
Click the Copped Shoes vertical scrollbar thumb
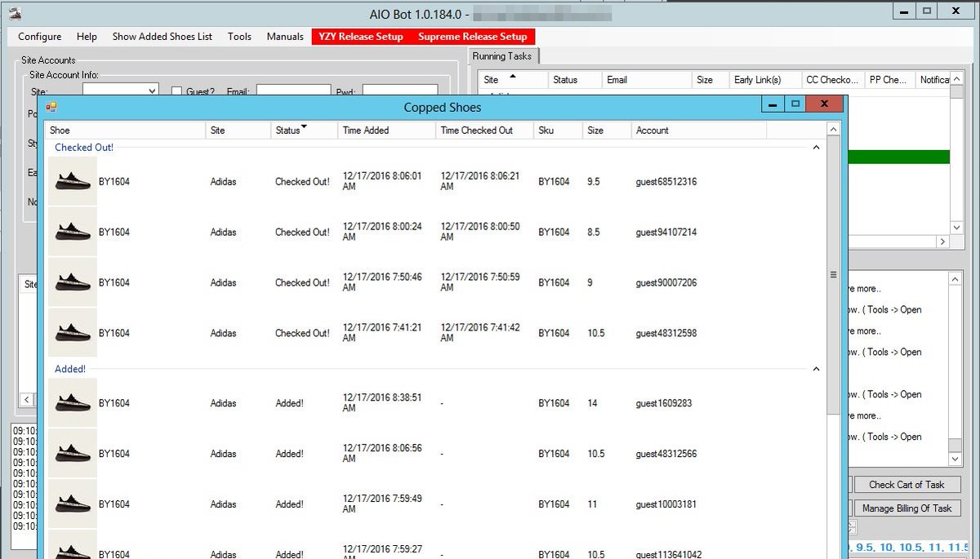pos(833,275)
